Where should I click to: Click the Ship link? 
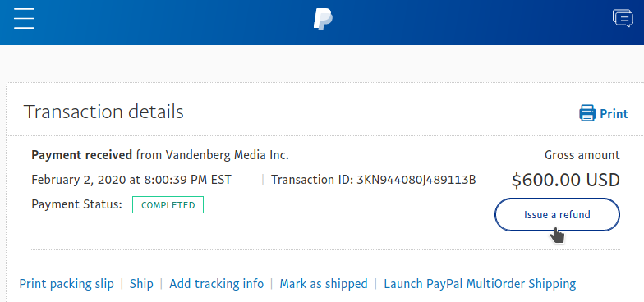pos(141,284)
